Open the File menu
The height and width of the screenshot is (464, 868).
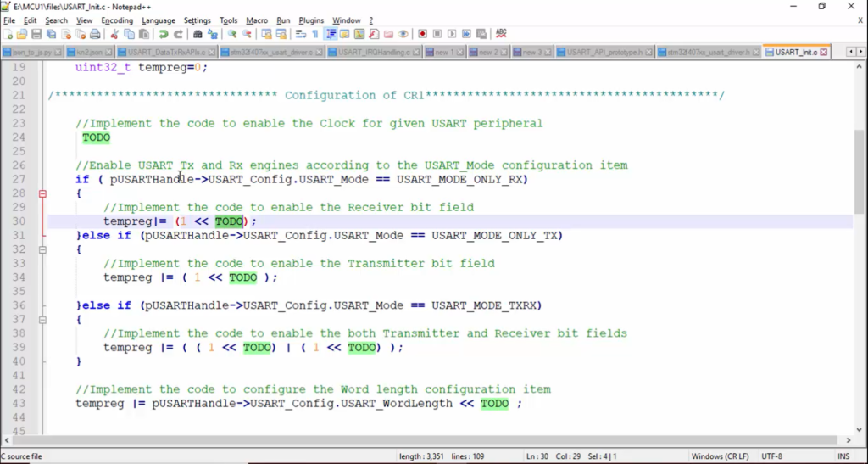pos(9,20)
